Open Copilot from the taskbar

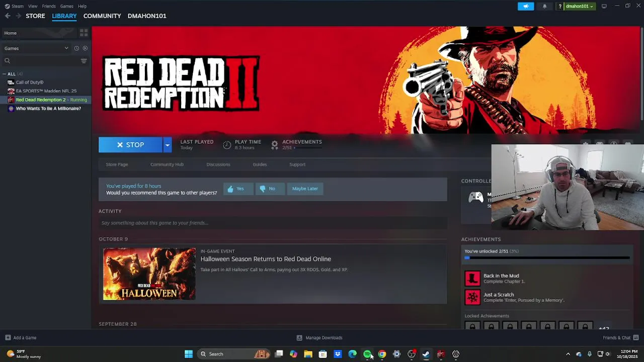pos(293,354)
